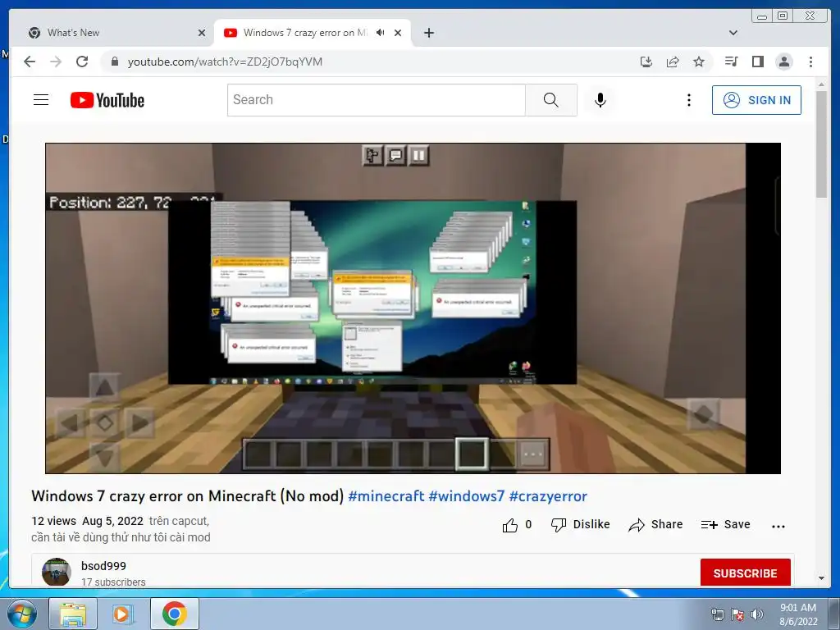The image size is (840, 630).
Task: Open the Windows Start orb
Action: [x=21, y=614]
